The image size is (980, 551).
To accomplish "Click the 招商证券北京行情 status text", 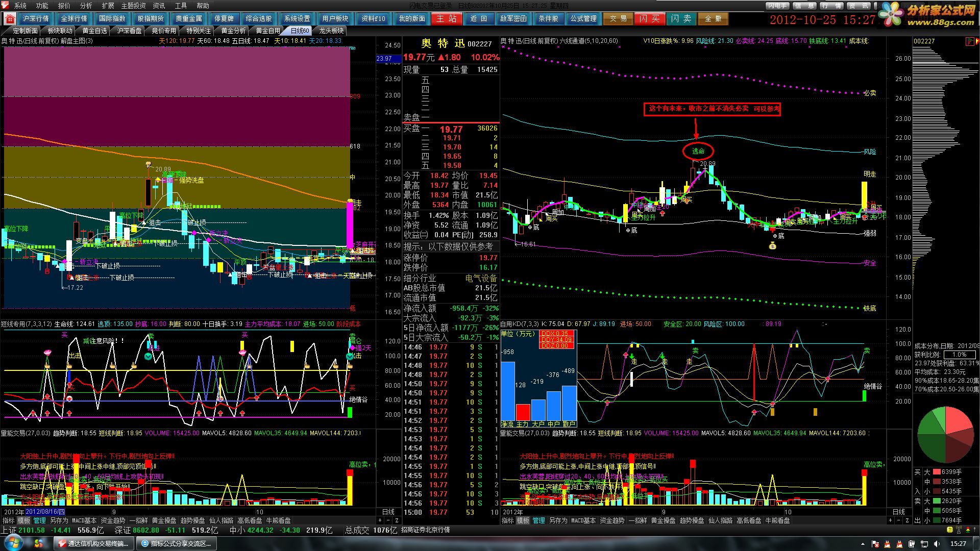I will coord(425,530).
